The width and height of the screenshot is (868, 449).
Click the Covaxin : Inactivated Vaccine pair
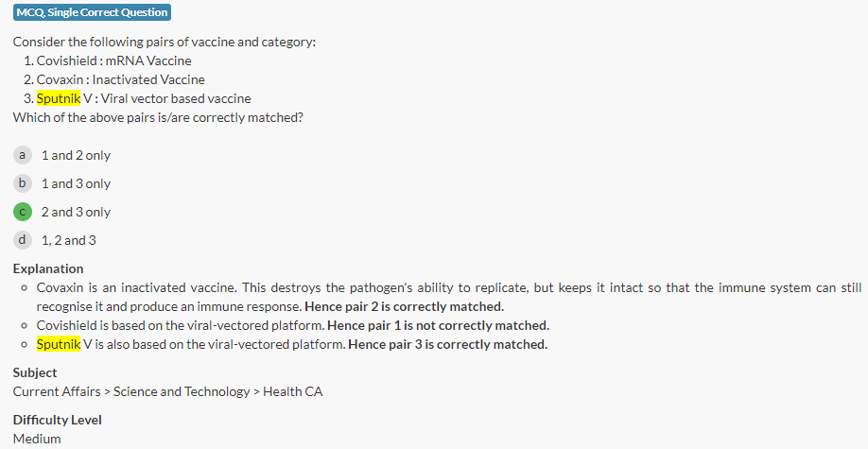pyautogui.click(x=120, y=79)
